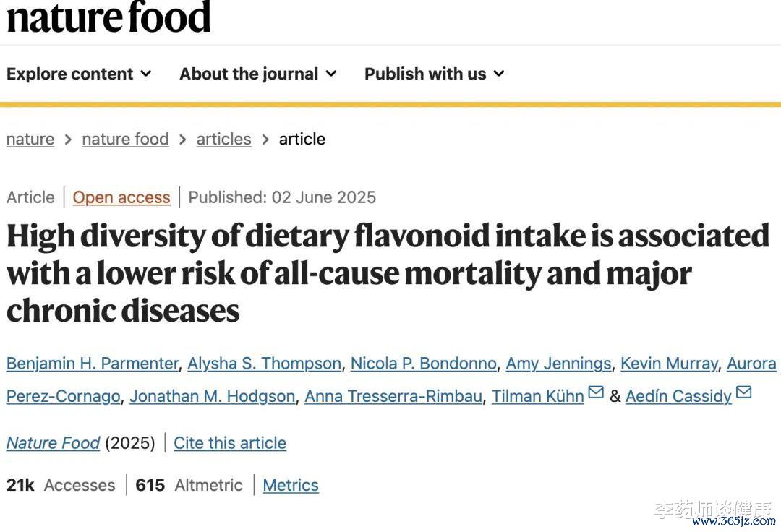Select author Alysha S. Thompson link
The image size is (781, 532).
[265, 364]
